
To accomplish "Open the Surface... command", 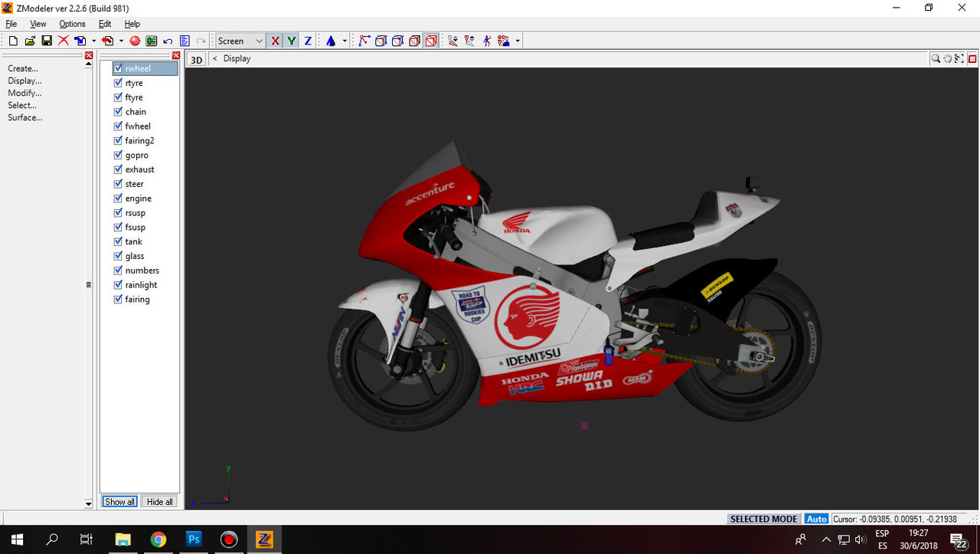I will (25, 117).
